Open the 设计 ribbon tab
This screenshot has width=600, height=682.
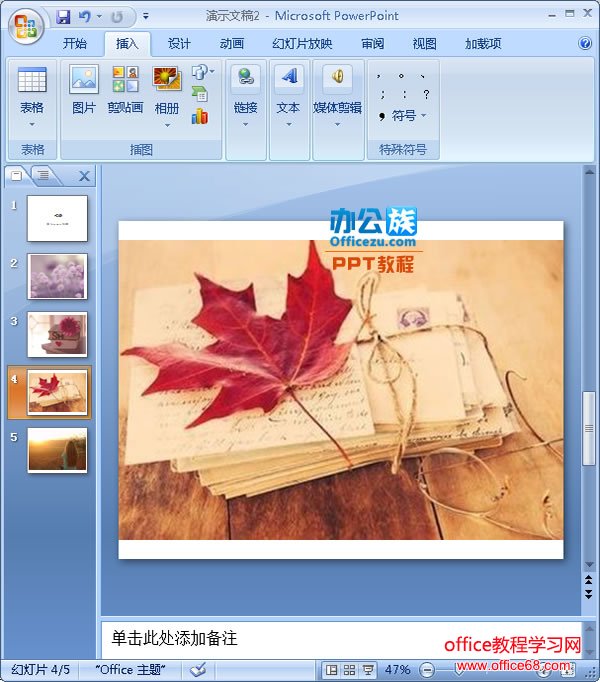click(179, 43)
